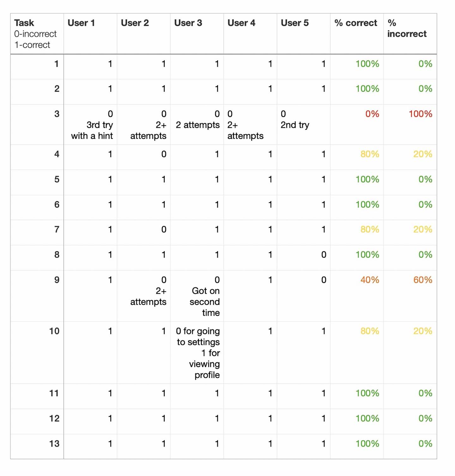Click the 20% incorrect cell for task 10
The width and height of the screenshot is (455, 476).
tap(422, 331)
